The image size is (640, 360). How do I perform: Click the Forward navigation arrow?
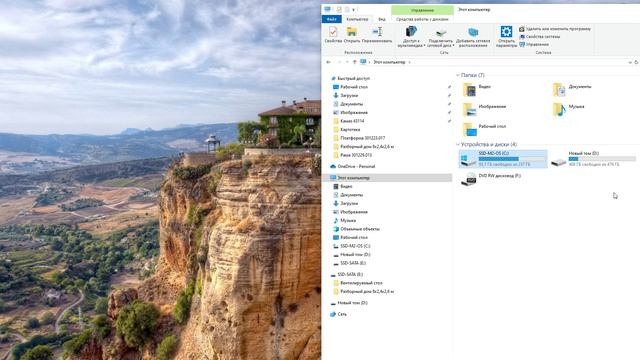pyautogui.click(x=339, y=62)
